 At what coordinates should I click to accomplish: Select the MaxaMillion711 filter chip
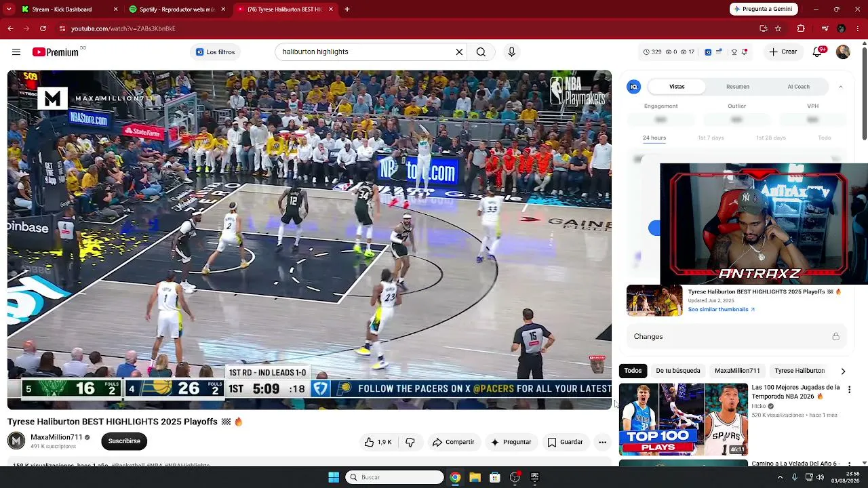(x=737, y=371)
